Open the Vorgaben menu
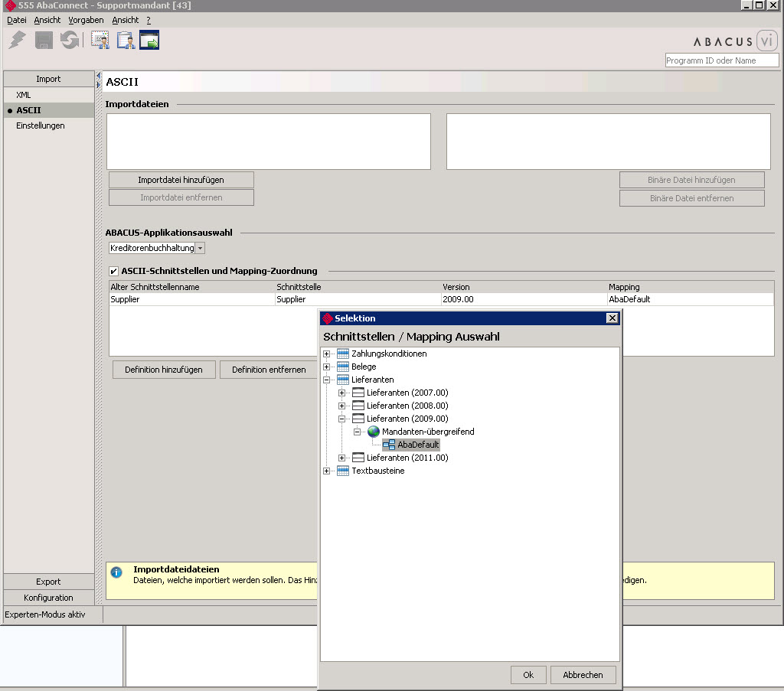784x691 pixels. [86, 20]
